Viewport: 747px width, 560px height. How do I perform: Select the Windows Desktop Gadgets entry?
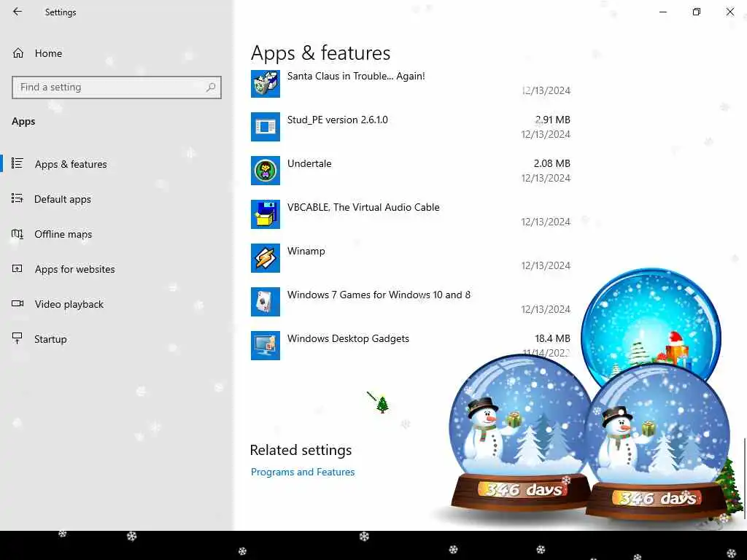411,346
